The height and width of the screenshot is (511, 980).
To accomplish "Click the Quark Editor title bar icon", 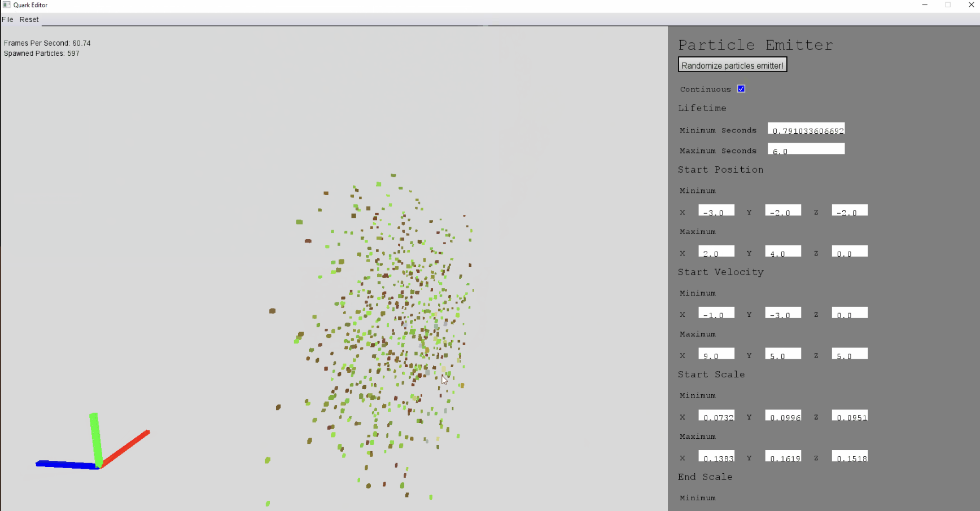I will pyautogui.click(x=6, y=5).
